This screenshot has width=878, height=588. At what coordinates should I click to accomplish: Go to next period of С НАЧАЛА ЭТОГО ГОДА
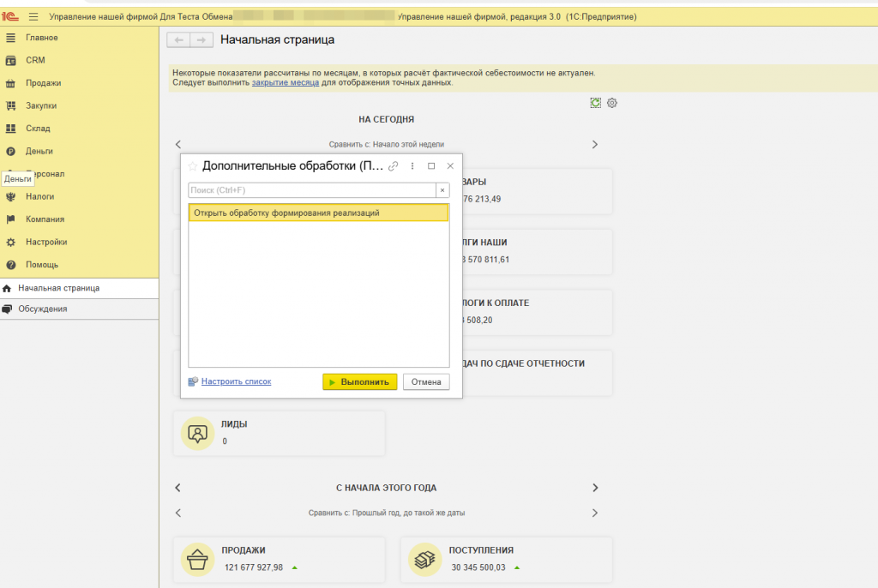point(595,488)
